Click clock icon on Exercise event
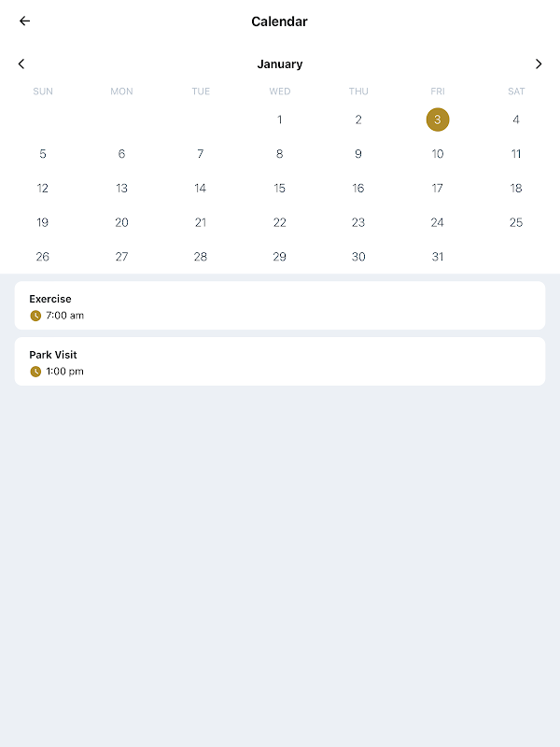This screenshot has height=747, width=560. (x=35, y=316)
